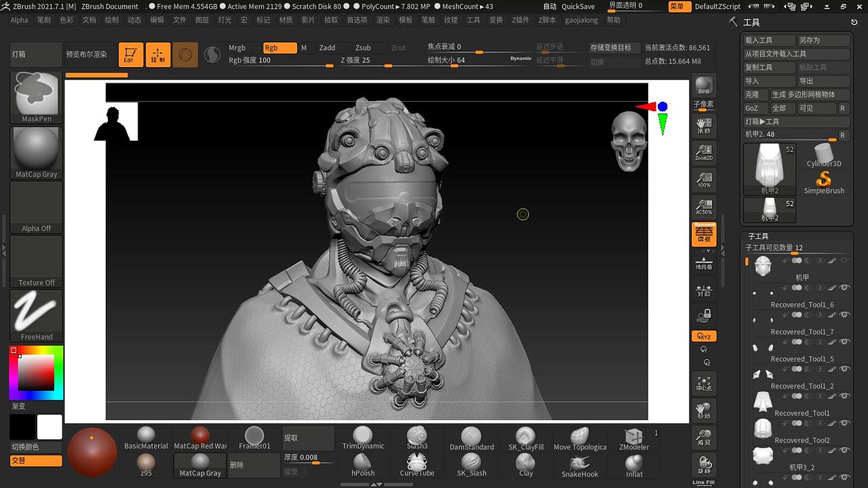Activate the Edit mode button
868x488 pixels.
point(131,54)
